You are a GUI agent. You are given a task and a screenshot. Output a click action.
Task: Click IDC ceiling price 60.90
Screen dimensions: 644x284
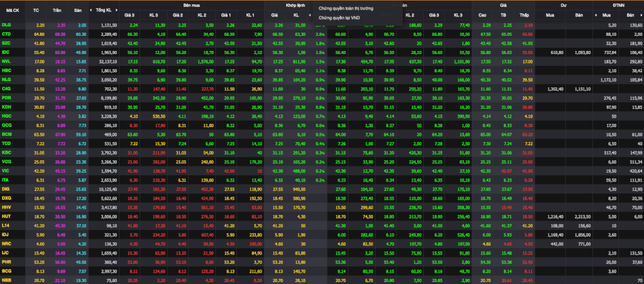[60, 52]
